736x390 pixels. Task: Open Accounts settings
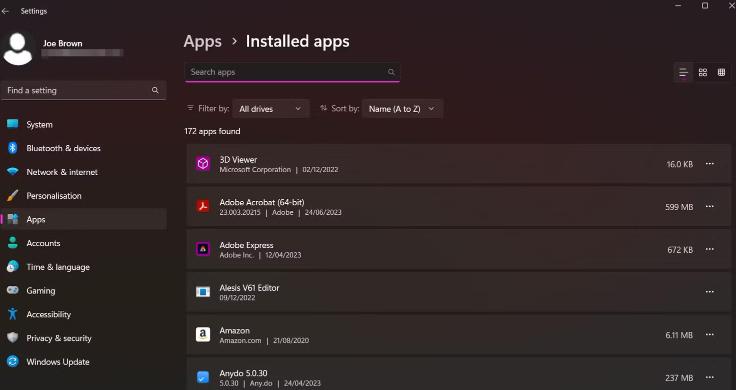pyautogui.click(x=84, y=243)
